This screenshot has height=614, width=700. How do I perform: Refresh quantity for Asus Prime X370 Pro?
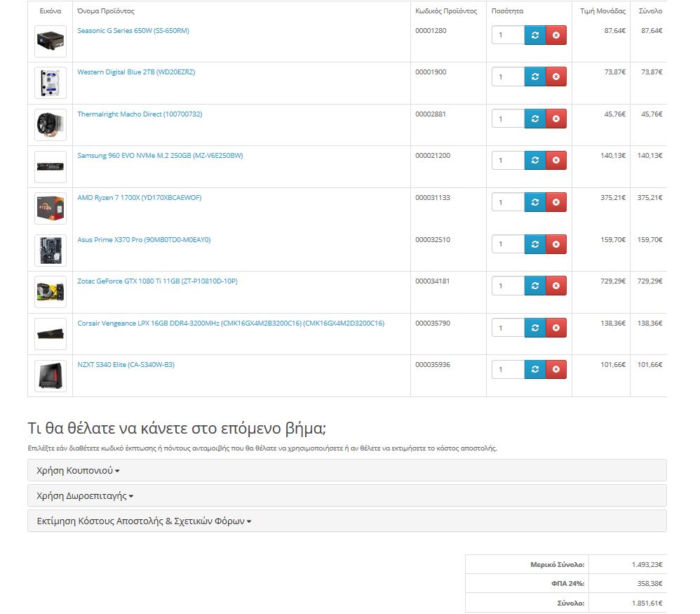click(535, 243)
